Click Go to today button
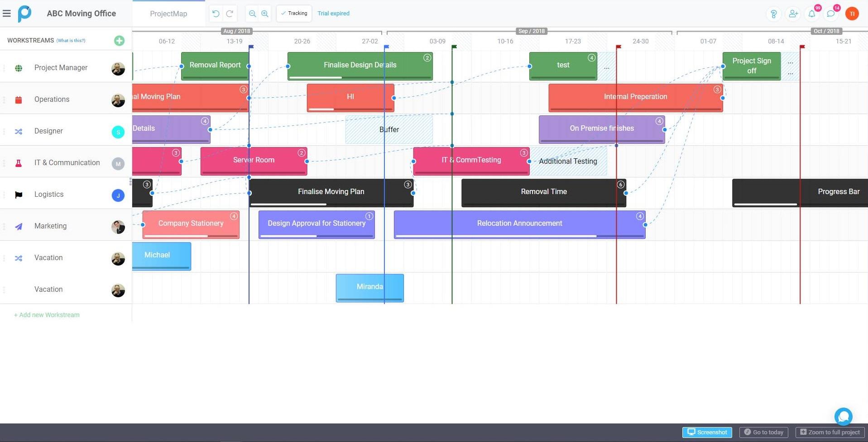This screenshot has height=442, width=868. click(x=763, y=432)
